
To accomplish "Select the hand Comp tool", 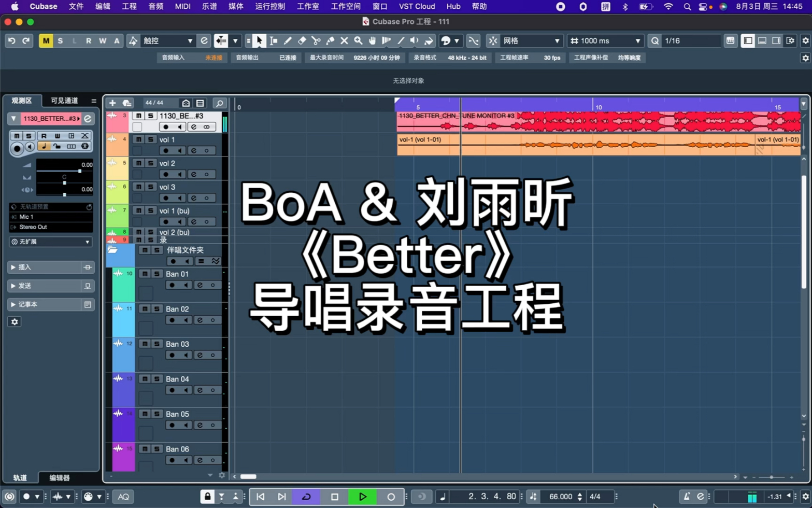I will pos(372,41).
